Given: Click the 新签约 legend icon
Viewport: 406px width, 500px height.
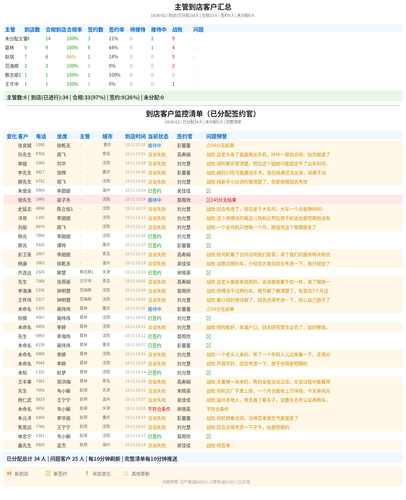Looking at the screenshot, I should point(48,474).
